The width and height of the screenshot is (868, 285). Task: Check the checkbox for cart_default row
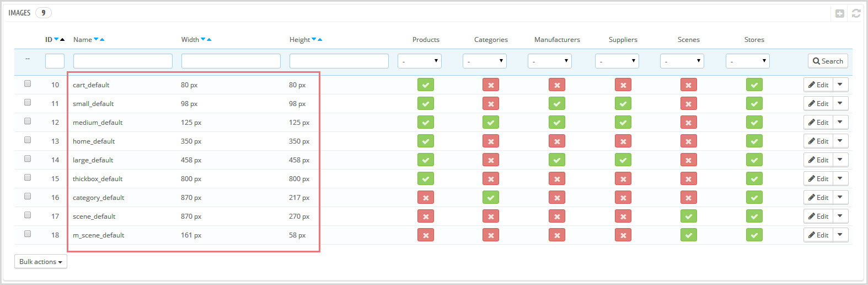point(28,84)
